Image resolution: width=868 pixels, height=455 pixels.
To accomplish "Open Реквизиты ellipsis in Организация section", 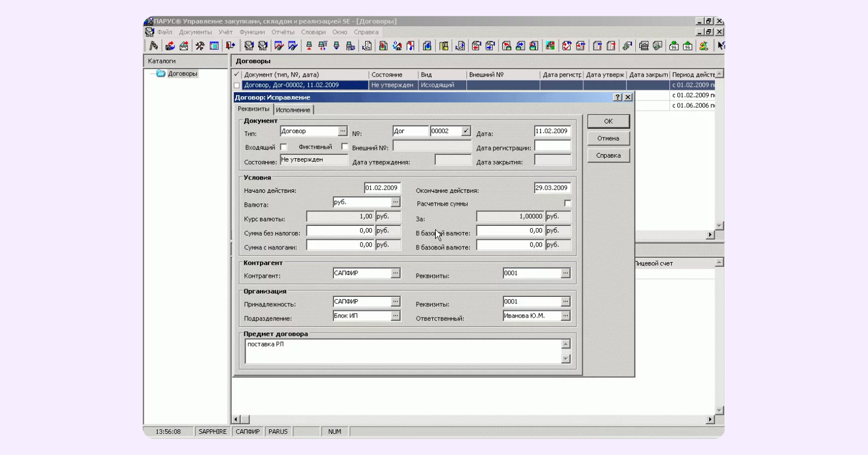I will click(x=565, y=301).
